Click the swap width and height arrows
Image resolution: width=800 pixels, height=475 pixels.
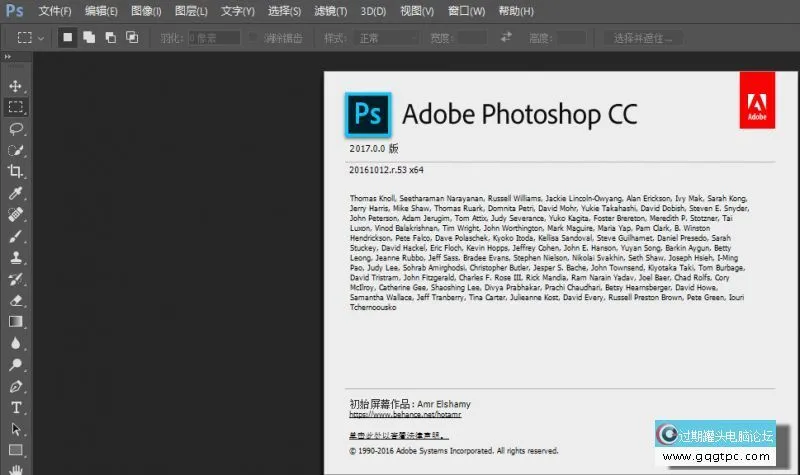507,38
